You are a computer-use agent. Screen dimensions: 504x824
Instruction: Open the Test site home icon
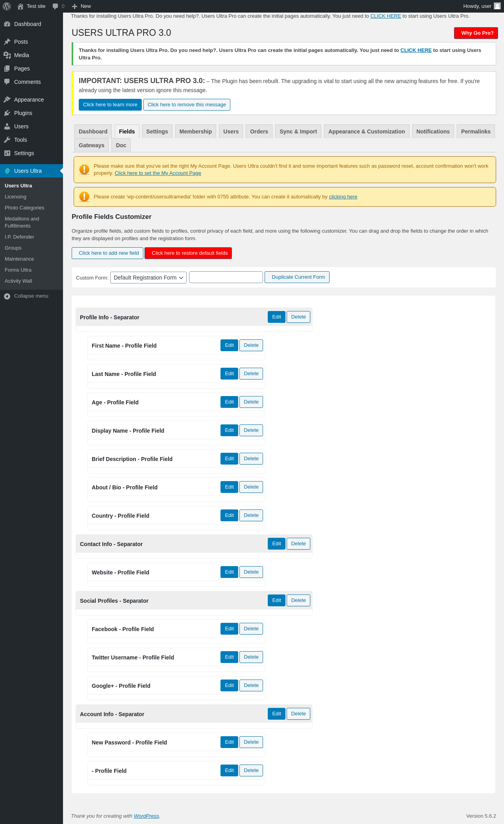tap(20, 6)
